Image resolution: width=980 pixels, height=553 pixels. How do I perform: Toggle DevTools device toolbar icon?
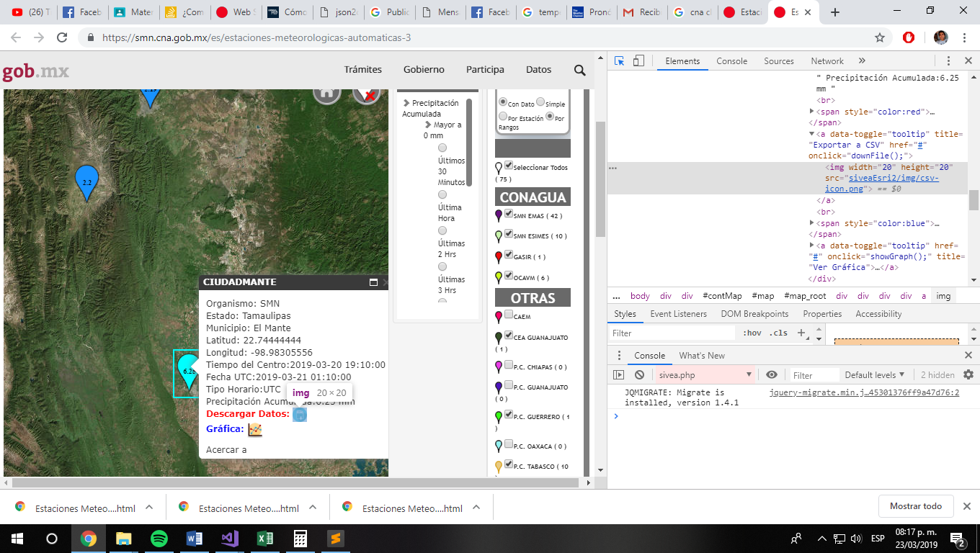(x=638, y=61)
